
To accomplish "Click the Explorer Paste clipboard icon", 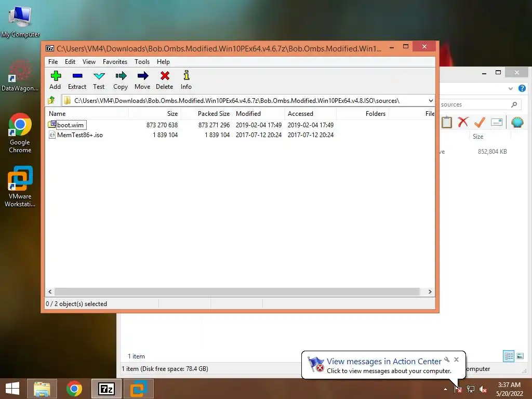I will click(x=447, y=122).
